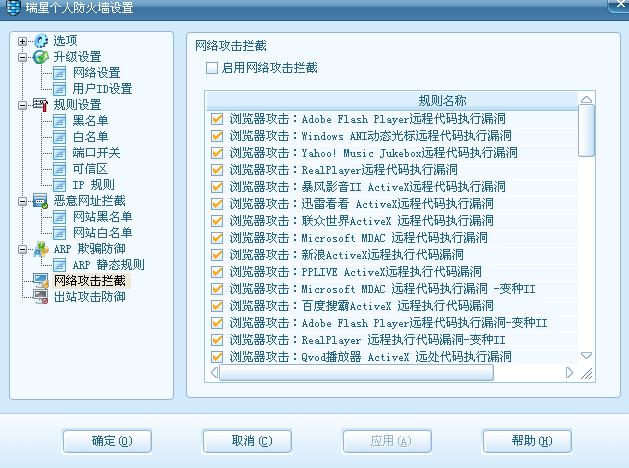
Task: Click the 白名单 page icon
Action: (x=59, y=137)
